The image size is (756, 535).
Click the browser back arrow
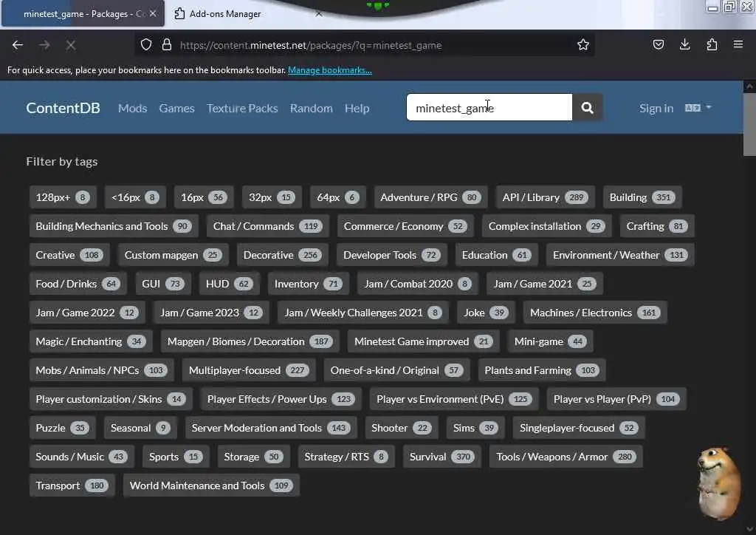click(18, 45)
